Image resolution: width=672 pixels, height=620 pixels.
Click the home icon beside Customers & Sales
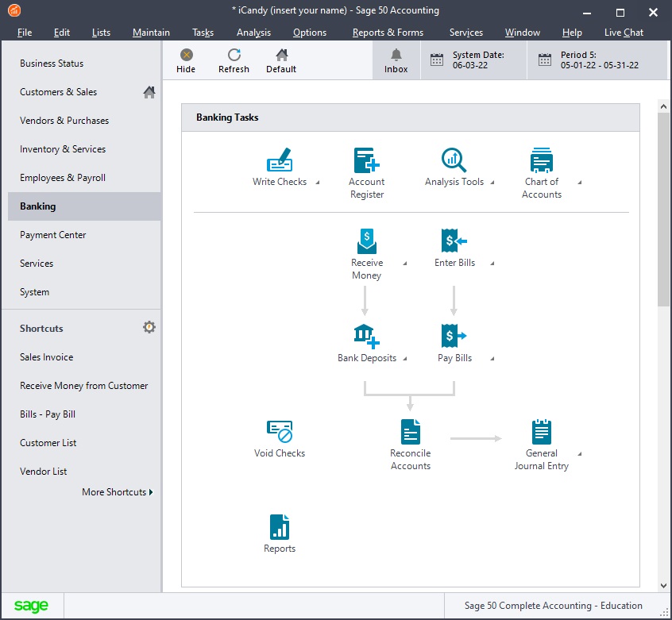[x=149, y=92]
